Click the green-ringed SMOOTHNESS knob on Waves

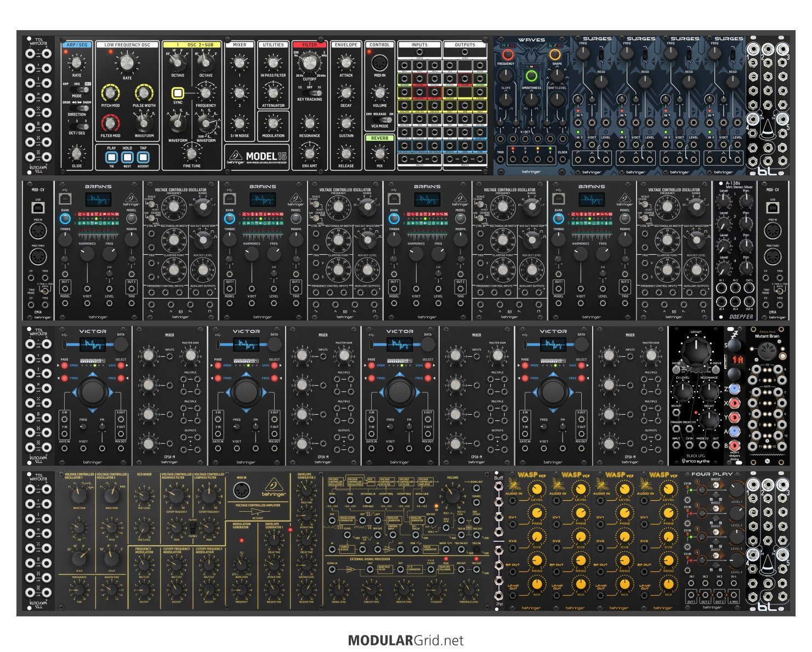tap(531, 76)
